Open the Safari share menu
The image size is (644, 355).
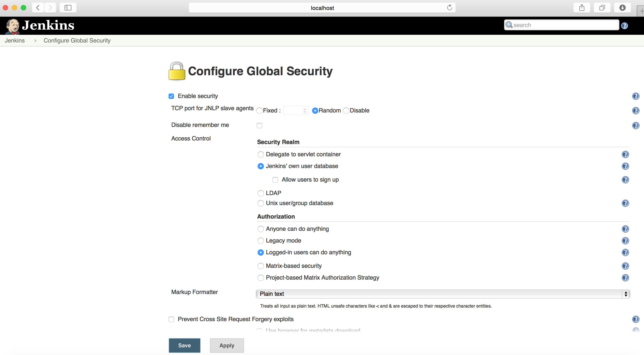tap(582, 8)
